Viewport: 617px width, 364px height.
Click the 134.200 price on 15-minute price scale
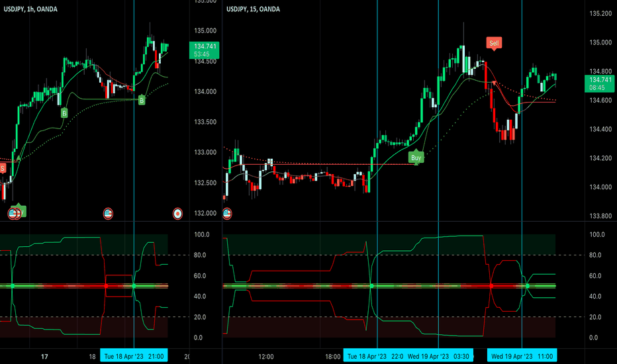pyautogui.click(x=600, y=158)
